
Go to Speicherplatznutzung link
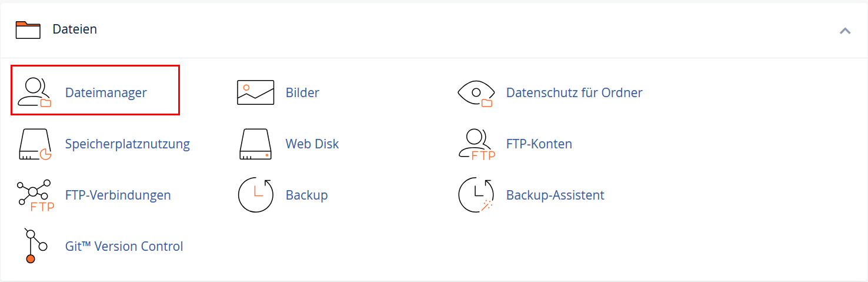(x=128, y=144)
